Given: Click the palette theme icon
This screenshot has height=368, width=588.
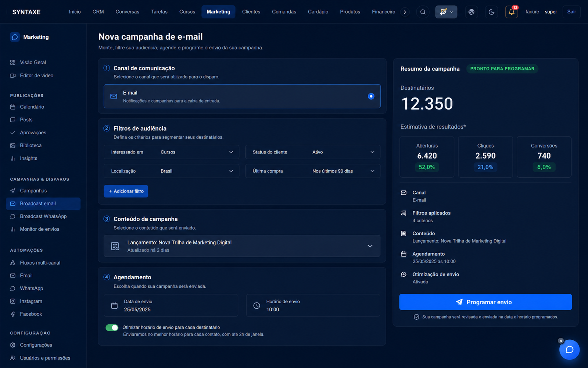Looking at the screenshot, I should (x=471, y=12).
